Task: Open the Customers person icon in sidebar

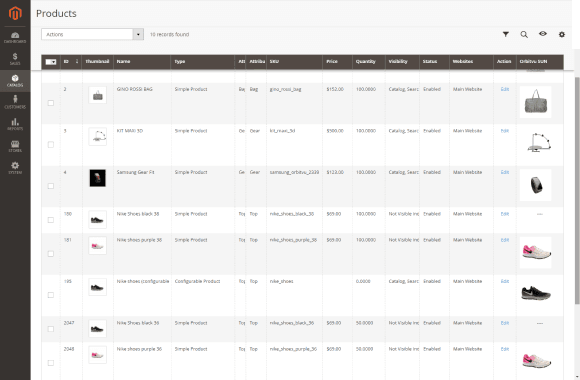Action: pos(15,102)
